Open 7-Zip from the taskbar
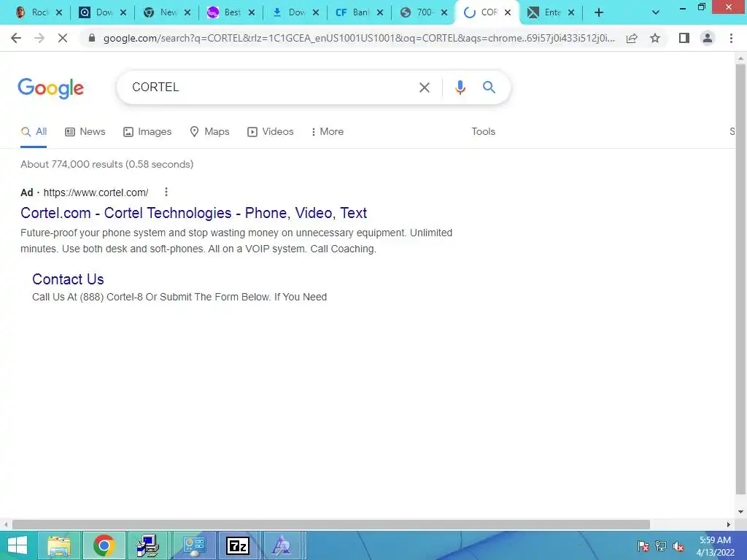Viewport: 747px width, 560px height. (237, 545)
